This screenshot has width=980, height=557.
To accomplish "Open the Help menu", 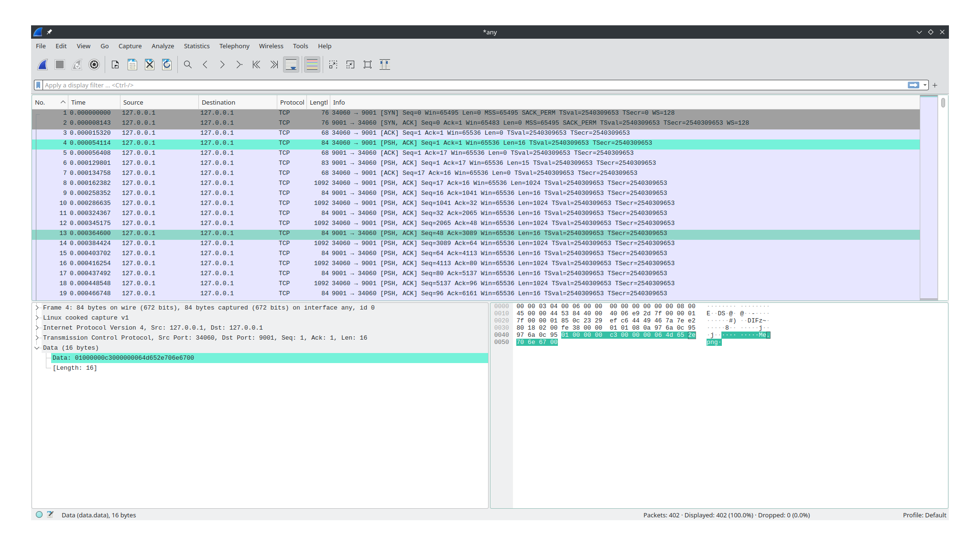I will tap(325, 46).
